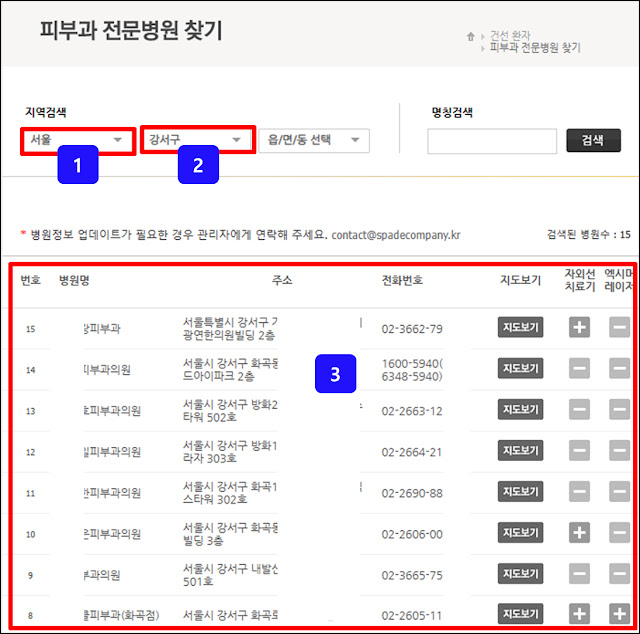Click the address containing 타워 502호
The width and height of the screenshot is (640, 634).
230,411
